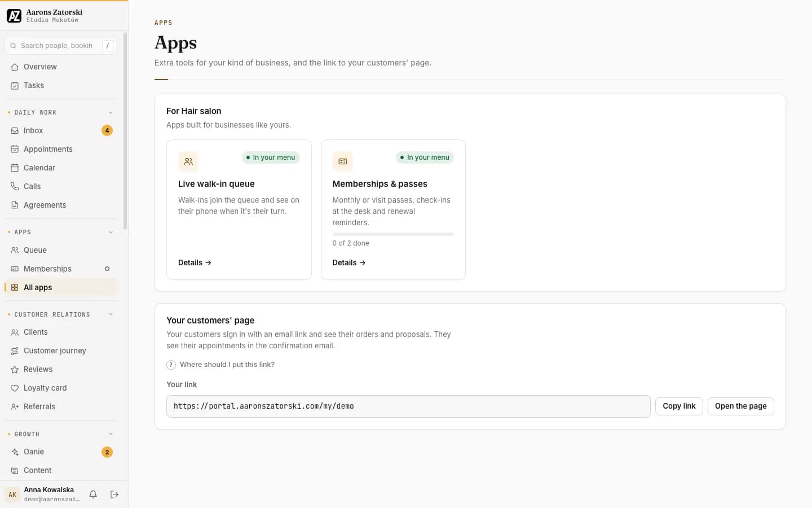The width and height of the screenshot is (812, 508).
Task: Click the sidebar vertical scrollbar
Action: (125, 131)
